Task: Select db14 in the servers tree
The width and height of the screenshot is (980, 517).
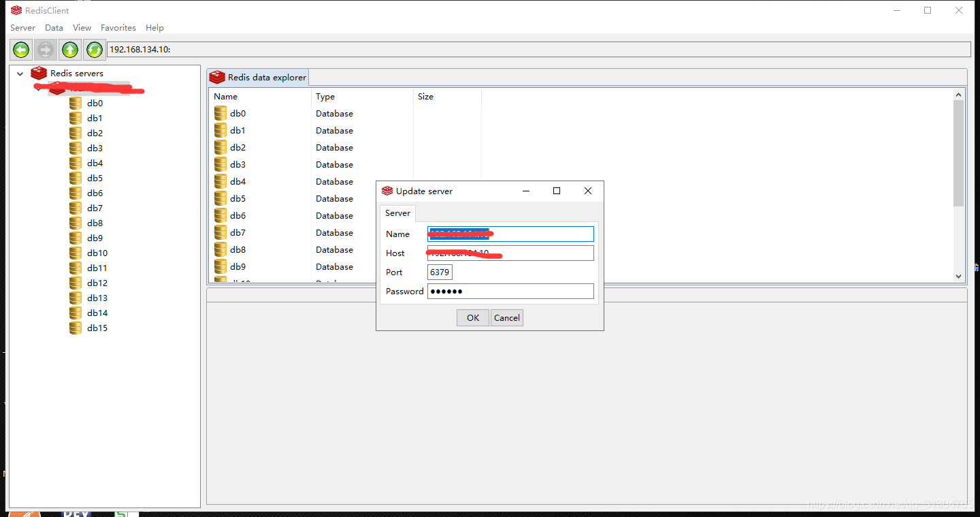Action: coord(97,313)
